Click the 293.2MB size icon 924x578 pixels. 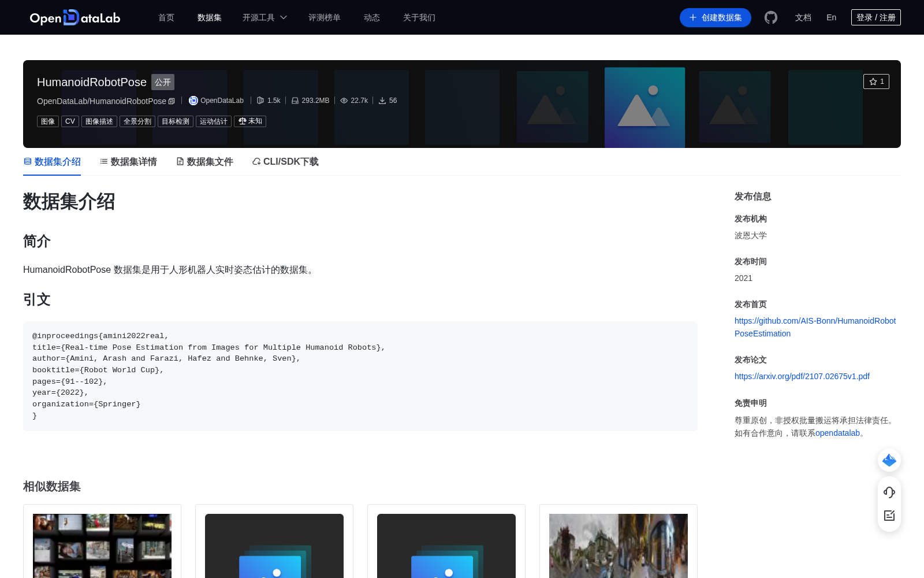tap(295, 101)
